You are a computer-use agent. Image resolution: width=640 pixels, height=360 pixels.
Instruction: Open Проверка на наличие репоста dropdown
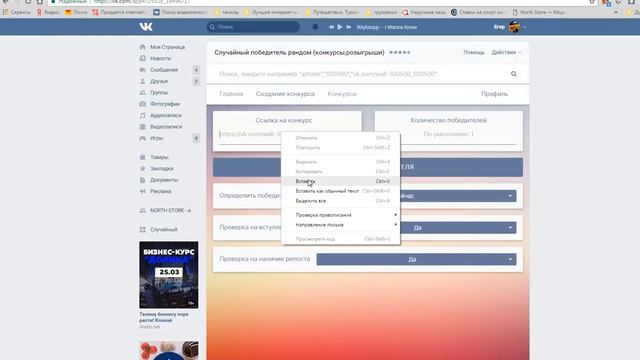416,259
